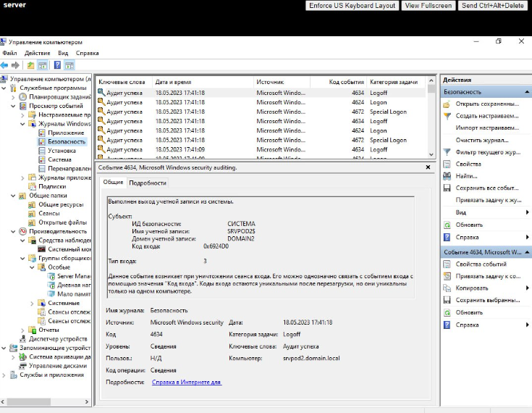Viewport: 532px width, 413px height.
Task: Expand the Планировщик заданий node
Action: 13,97
